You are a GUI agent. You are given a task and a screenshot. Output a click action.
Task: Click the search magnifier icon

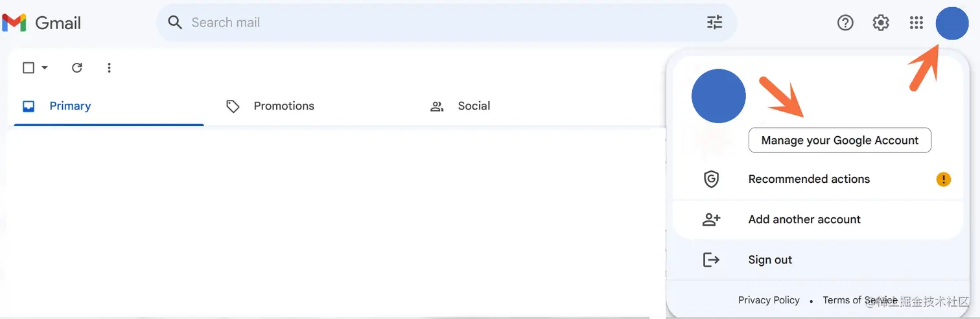[175, 23]
